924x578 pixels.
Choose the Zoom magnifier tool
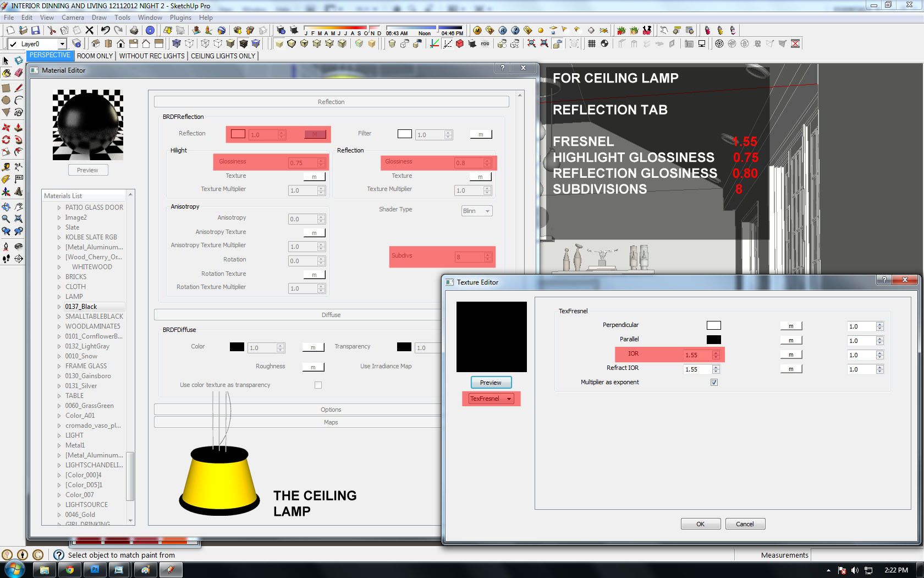click(x=6, y=219)
